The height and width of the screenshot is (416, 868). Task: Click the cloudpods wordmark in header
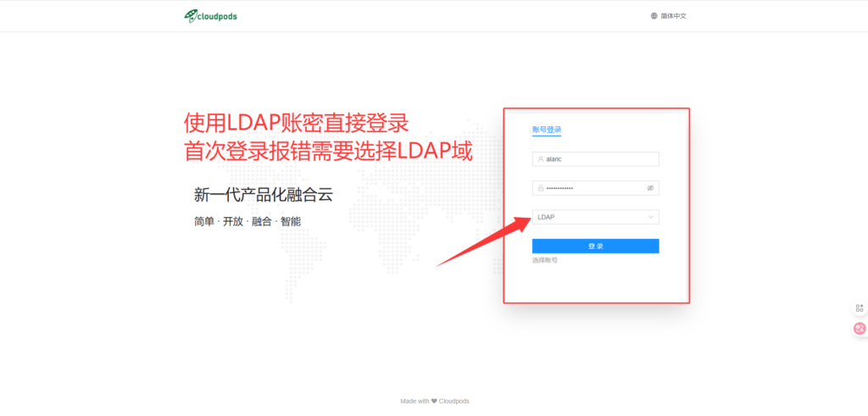219,15
